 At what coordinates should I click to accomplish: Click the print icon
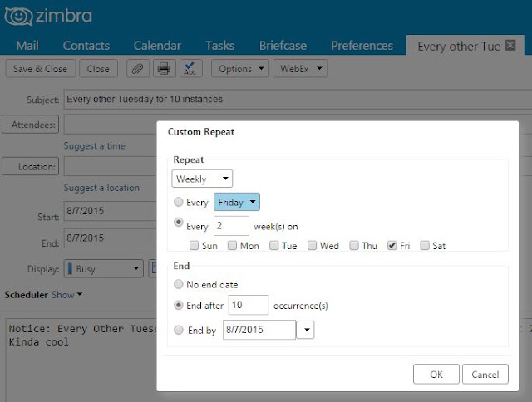pyautogui.click(x=165, y=69)
